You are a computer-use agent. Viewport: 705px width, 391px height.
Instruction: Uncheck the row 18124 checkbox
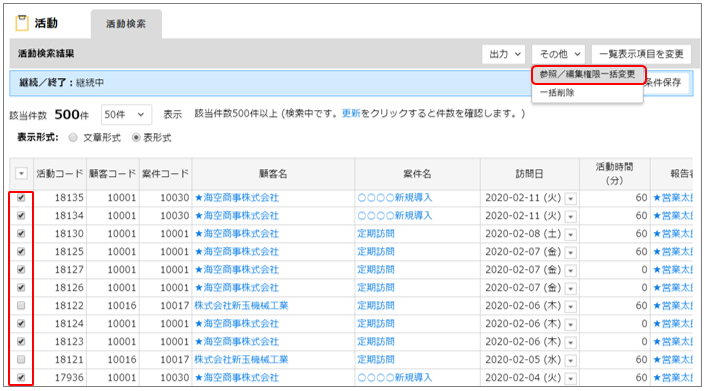tap(21, 324)
